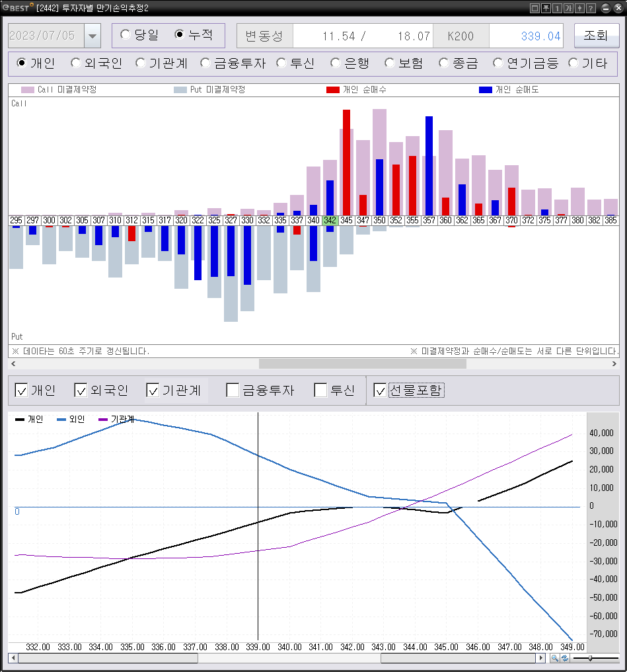Click the strike price 357 label
Screen dimensions: 627x672
point(429,220)
